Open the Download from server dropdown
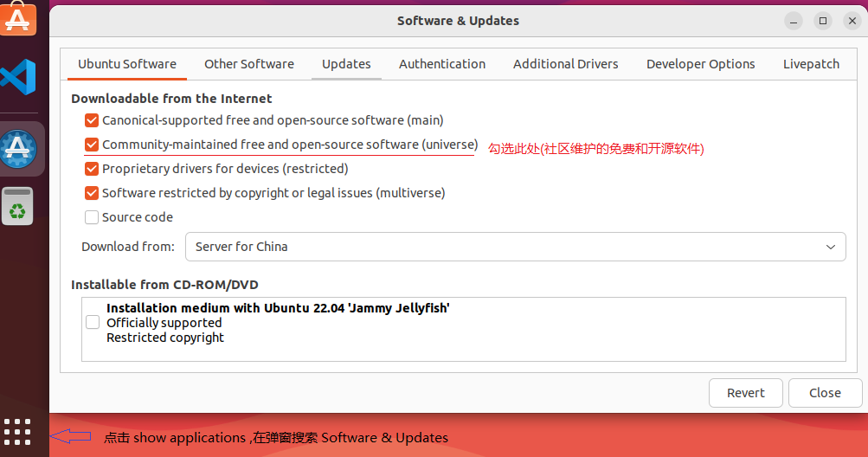This screenshot has height=457, width=868. [x=516, y=247]
